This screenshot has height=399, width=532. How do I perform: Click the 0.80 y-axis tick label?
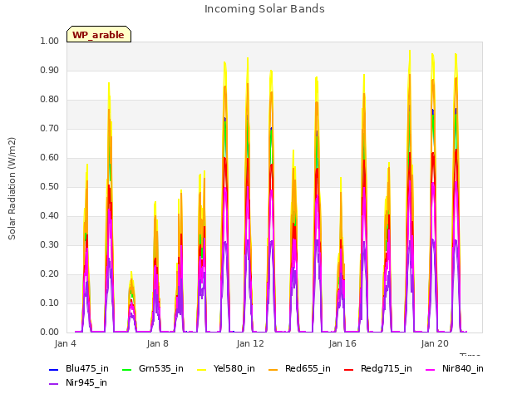click(50, 100)
